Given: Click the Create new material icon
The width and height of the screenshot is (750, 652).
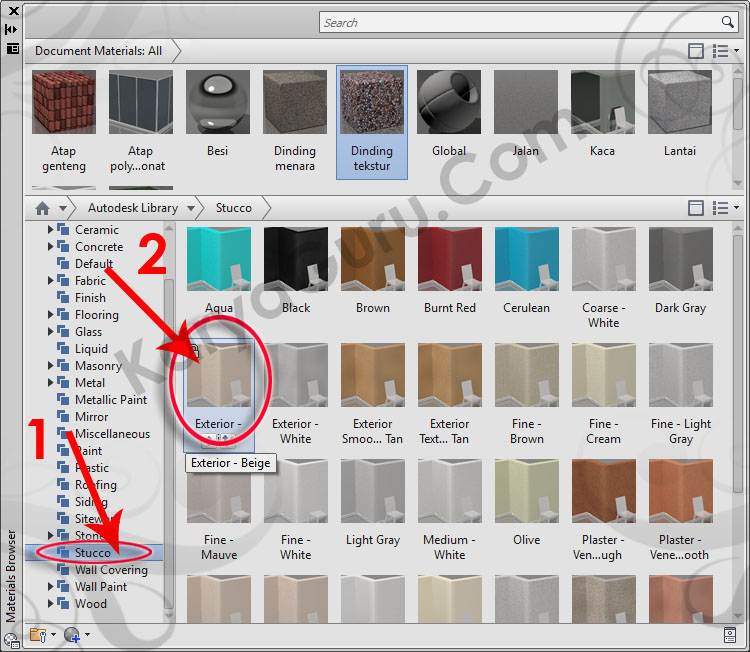Looking at the screenshot, I should point(72,634).
